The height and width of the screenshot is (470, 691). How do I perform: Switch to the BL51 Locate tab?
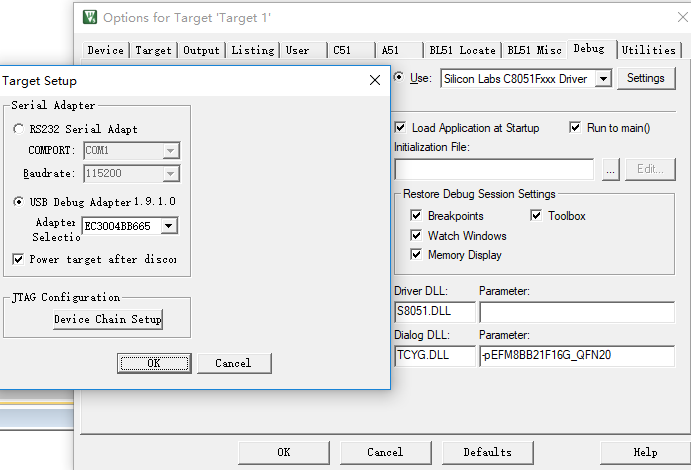tap(463, 50)
